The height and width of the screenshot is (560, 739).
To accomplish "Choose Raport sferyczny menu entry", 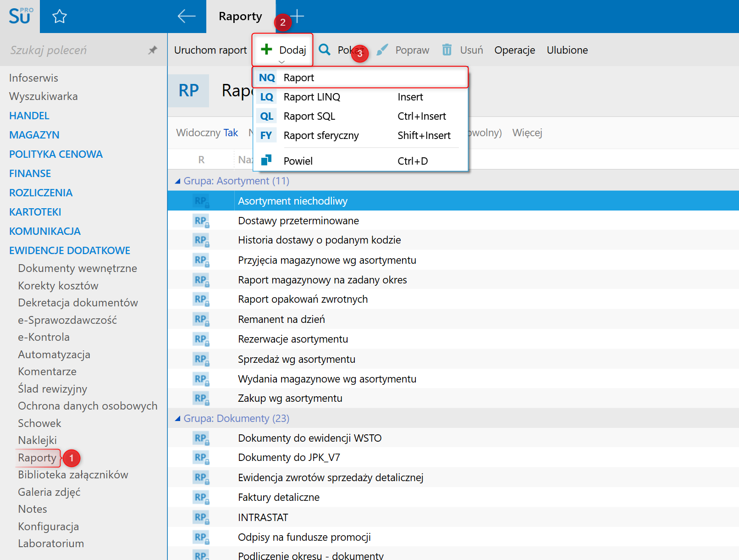I will pos(321,135).
